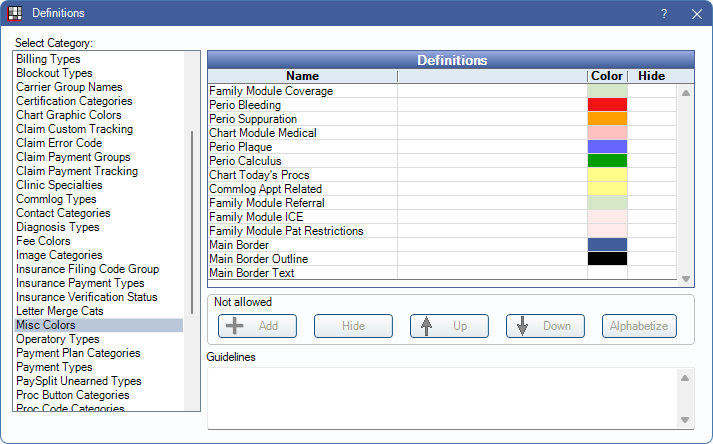The image size is (713, 444).
Task: Click the Hide column header
Action: click(651, 76)
